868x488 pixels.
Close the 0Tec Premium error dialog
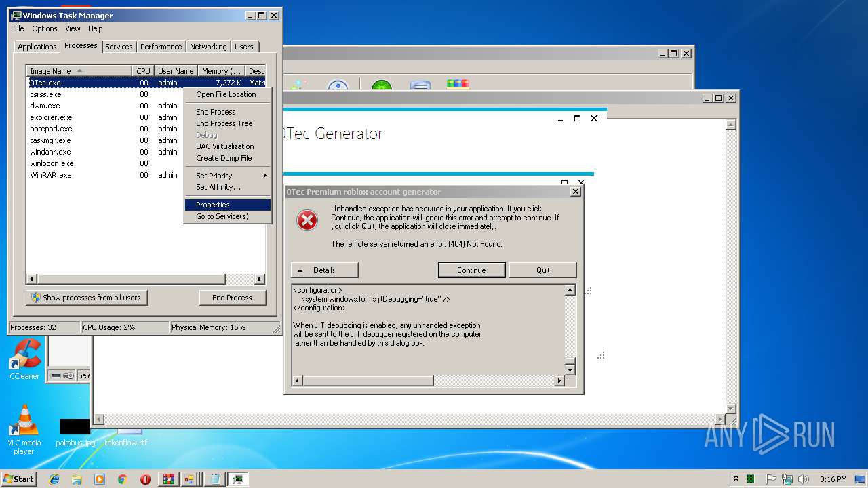click(x=576, y=192)
